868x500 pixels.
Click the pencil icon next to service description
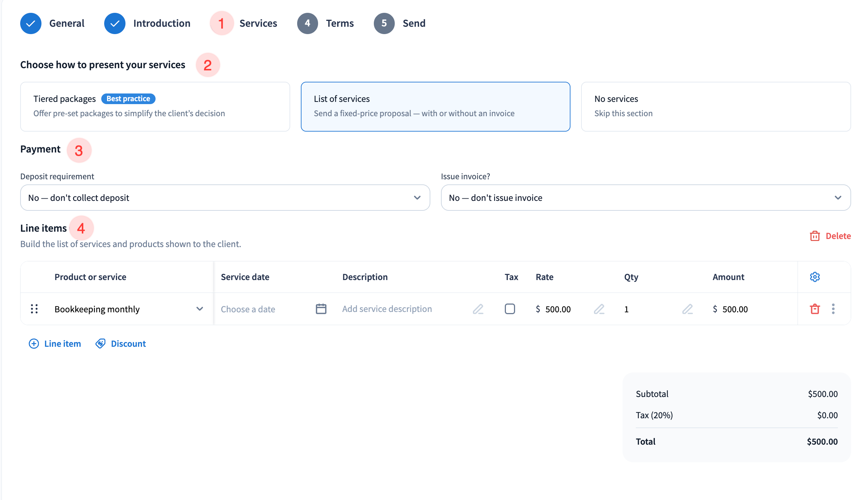click(478, 309)
